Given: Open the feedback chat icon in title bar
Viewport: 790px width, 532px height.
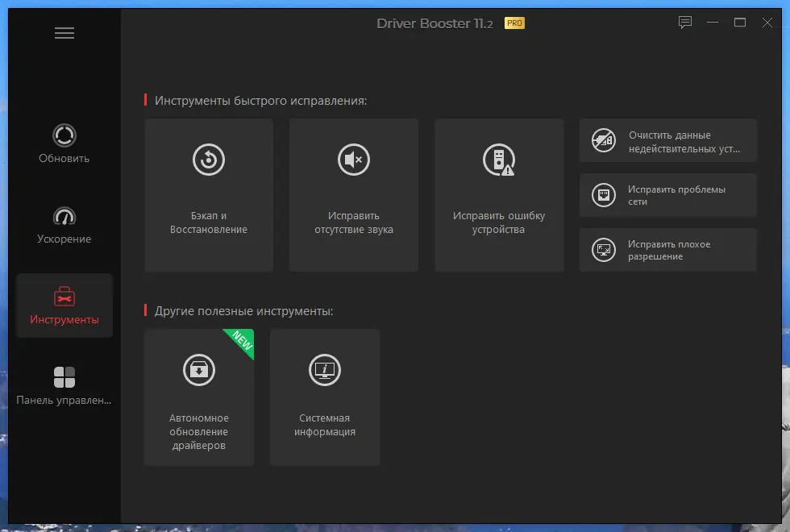Looking at the screenshot, I should [x=684, y=23].
